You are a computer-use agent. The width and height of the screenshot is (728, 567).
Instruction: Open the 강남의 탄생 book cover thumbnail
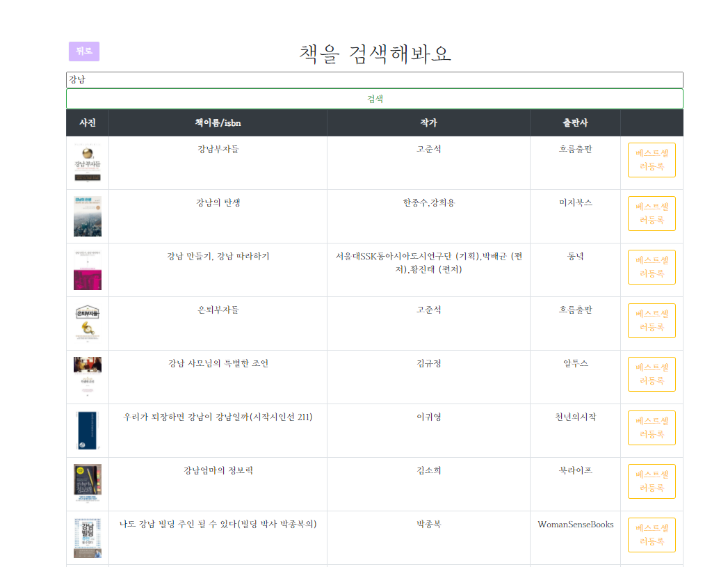[x=88, y=216]
